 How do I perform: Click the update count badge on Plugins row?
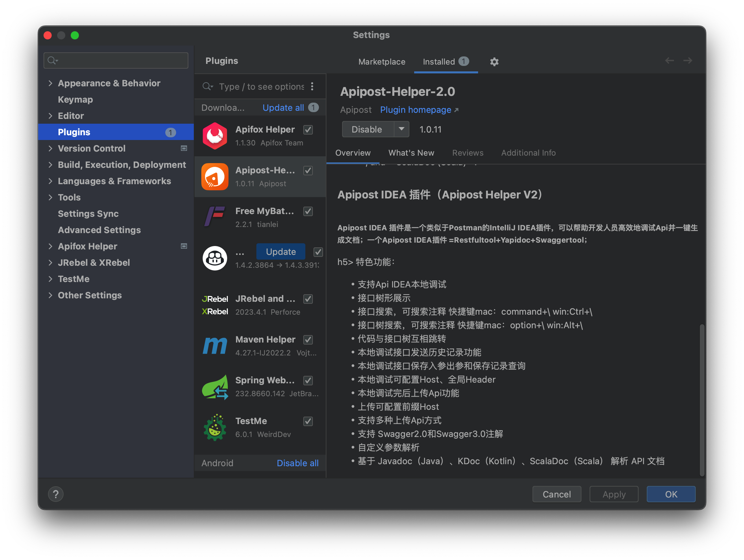pos(170,132)
